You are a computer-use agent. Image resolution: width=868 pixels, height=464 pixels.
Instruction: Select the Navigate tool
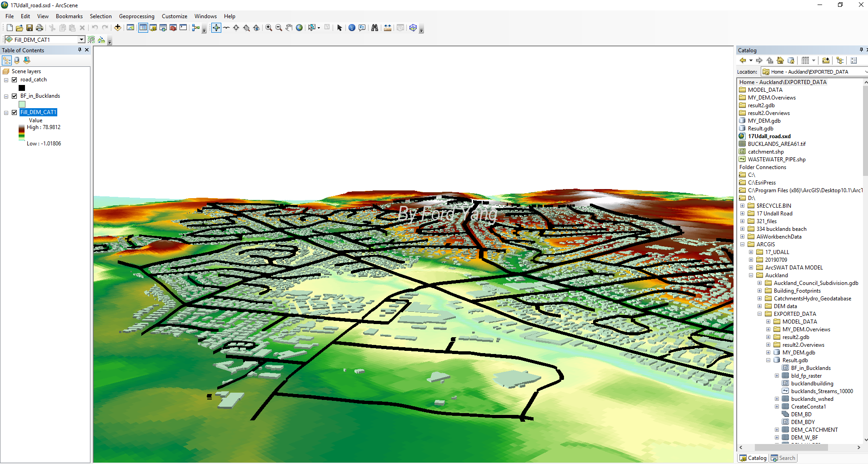[216, 28]
